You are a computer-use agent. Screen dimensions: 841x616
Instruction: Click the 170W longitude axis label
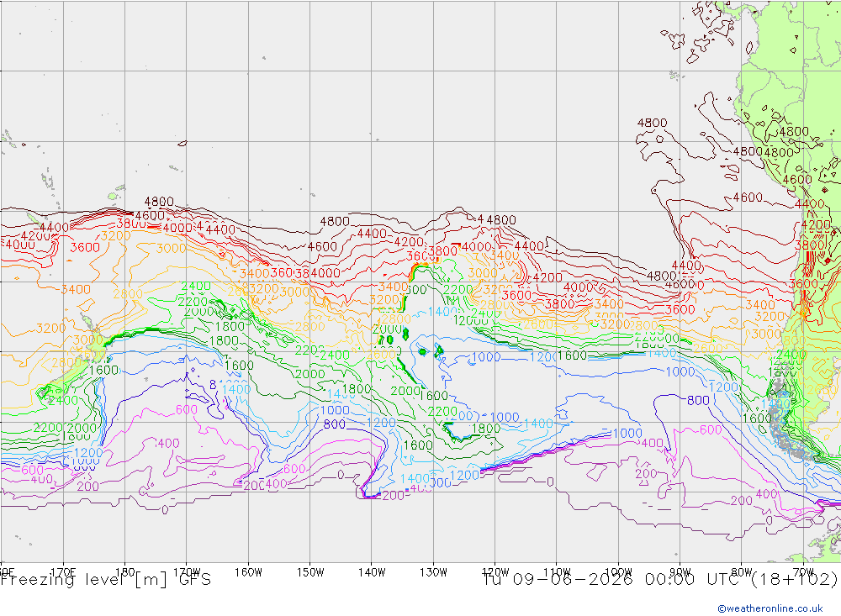pos(187,572)
